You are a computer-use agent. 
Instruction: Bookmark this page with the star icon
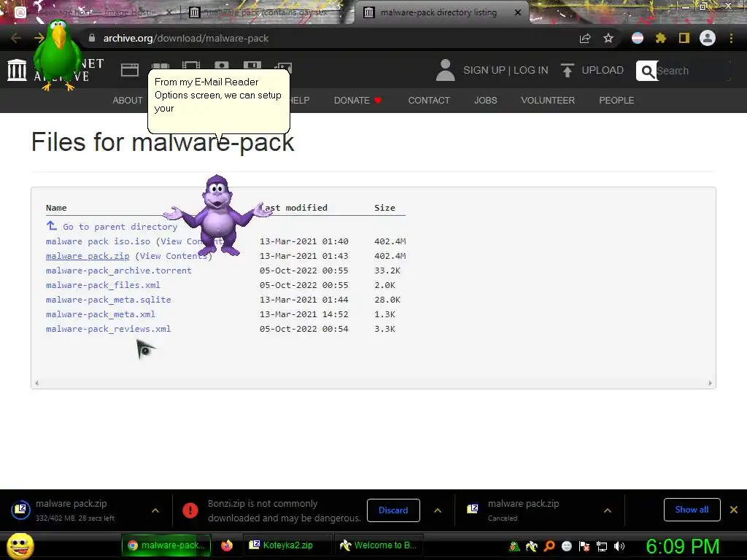pos(608,38)
